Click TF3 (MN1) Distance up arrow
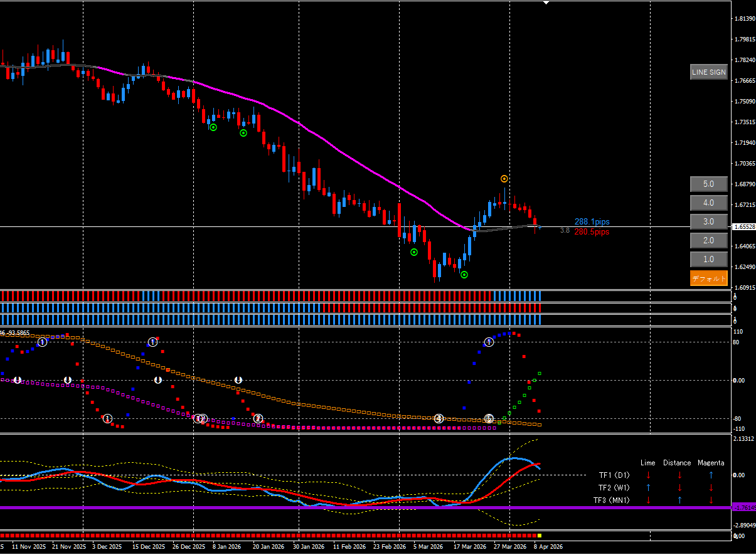Image resolution: width=756 pixels, height=555 pixels. 679,500
